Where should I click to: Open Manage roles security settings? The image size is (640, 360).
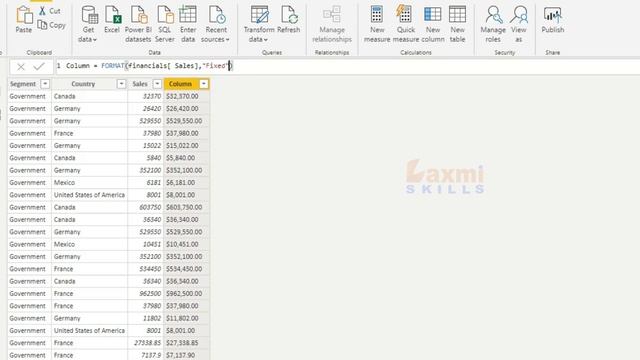[493, 24]
